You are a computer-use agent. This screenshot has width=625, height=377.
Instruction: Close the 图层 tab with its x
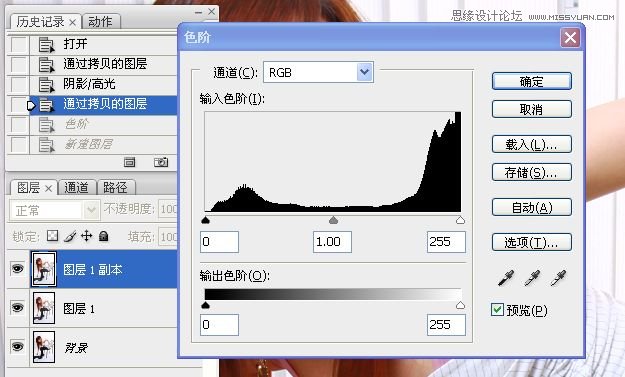point(48,188)
